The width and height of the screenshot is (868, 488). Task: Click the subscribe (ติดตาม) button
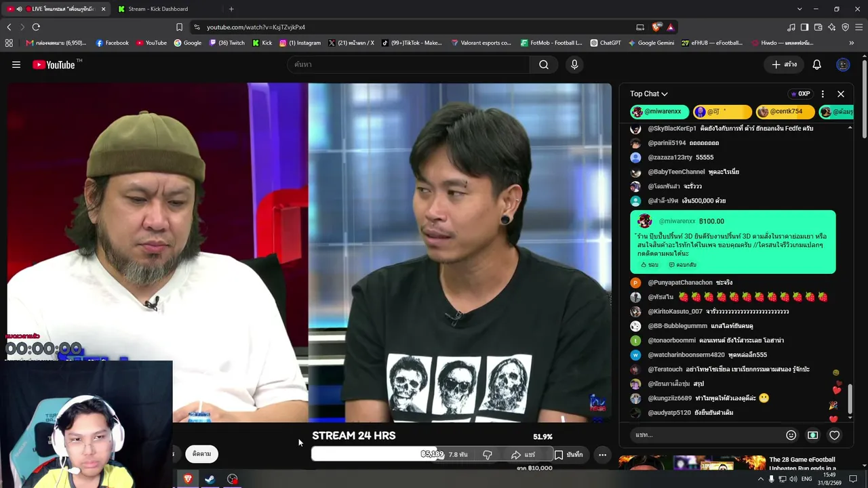(201, 454)
